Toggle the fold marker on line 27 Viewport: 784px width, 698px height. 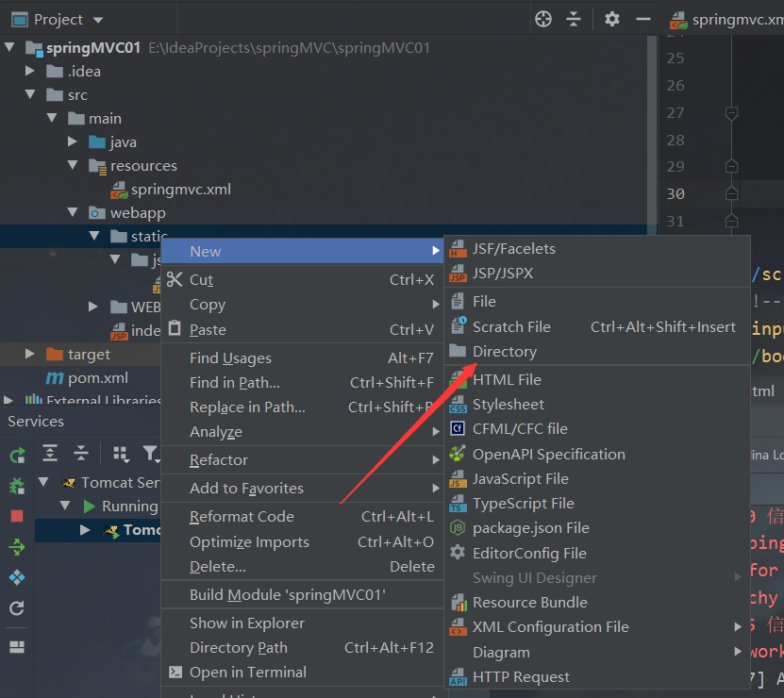click(x=731, y=113)
